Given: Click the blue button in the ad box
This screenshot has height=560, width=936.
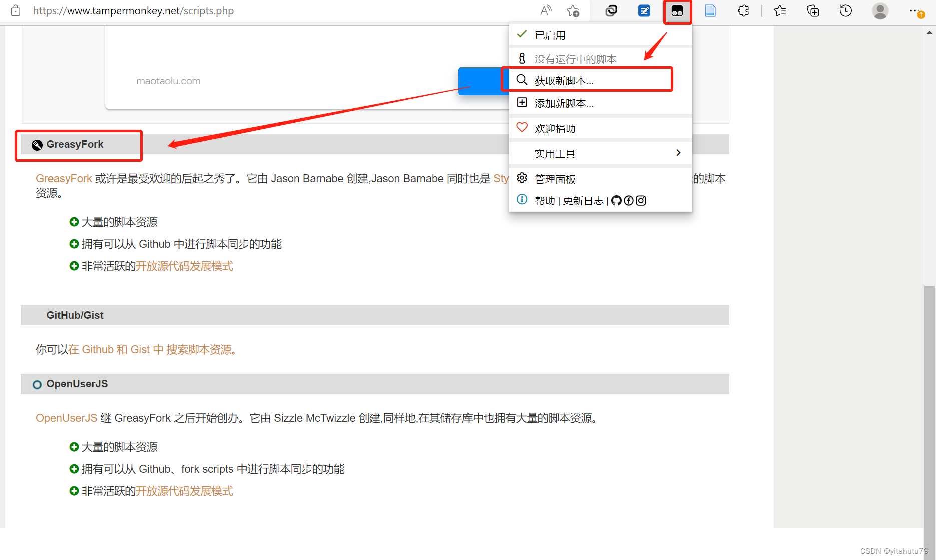Looking at the screenshot, I should (x=484, y=81).
